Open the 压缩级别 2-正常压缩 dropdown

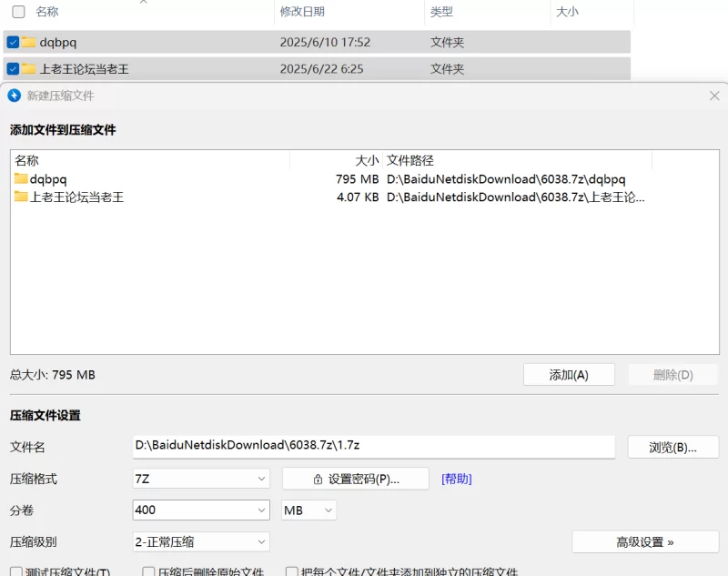tap(201, 541)
